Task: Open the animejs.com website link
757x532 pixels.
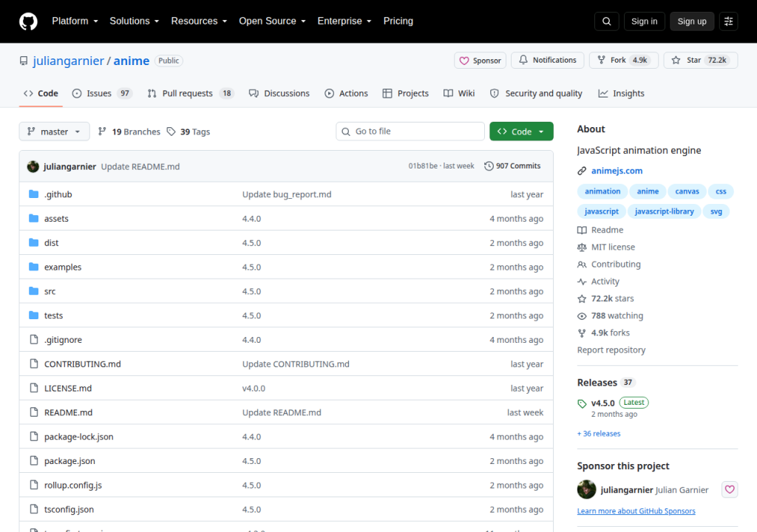Action: pyautogui.click(x=617, y=171)
